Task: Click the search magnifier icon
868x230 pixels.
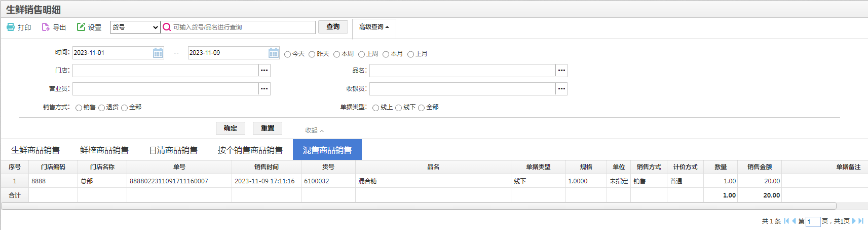Action: pyautogui.click(x=167, y=27)
